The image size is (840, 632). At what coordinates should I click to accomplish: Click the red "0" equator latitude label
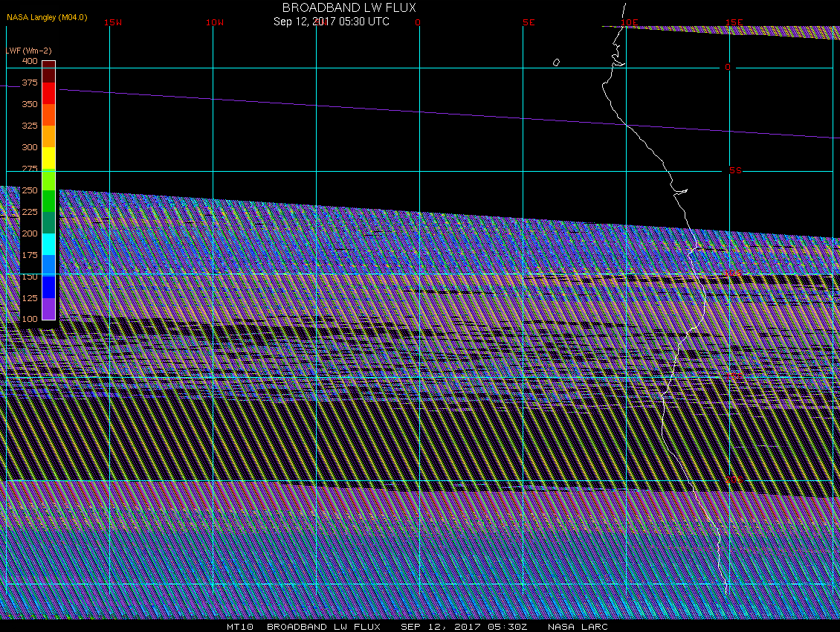[x=728, y=67]
